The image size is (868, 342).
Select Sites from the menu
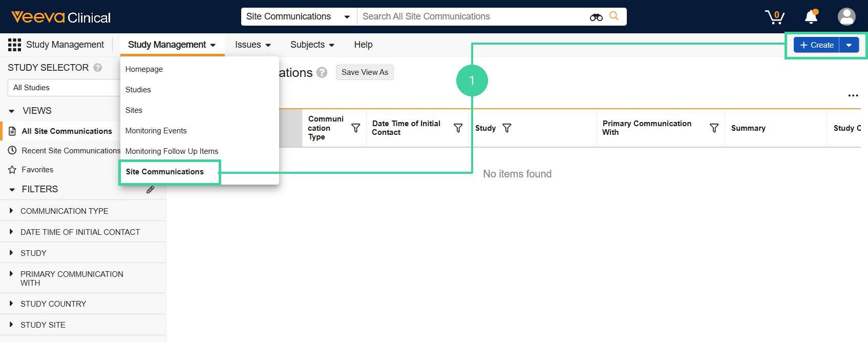pos(134,110)
